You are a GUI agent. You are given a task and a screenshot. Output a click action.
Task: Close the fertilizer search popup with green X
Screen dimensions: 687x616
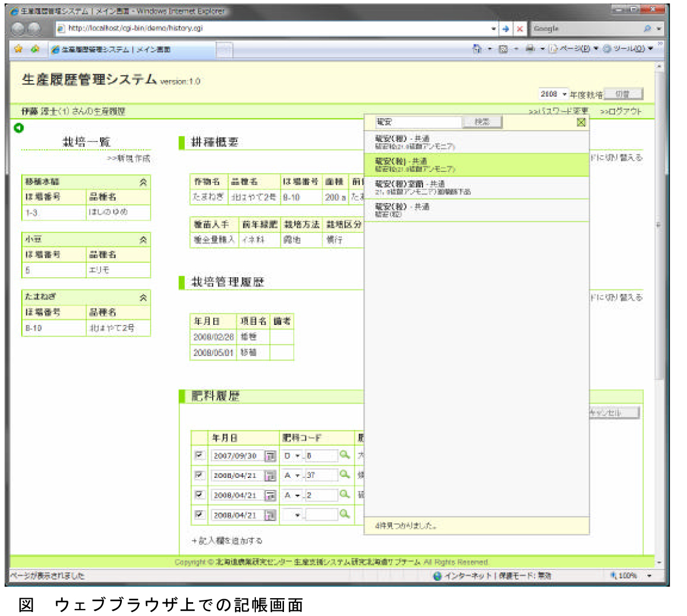click(x=581, y=122)
